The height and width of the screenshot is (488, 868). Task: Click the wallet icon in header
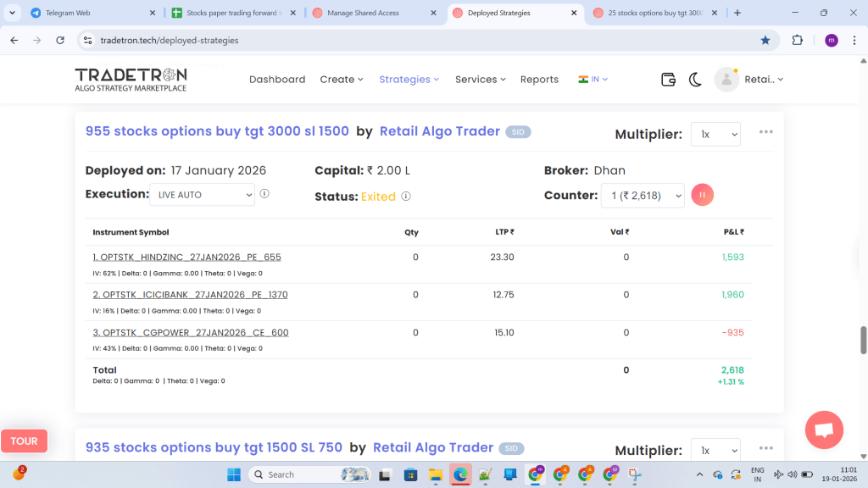pyautogui.click(x=668, y=80)
